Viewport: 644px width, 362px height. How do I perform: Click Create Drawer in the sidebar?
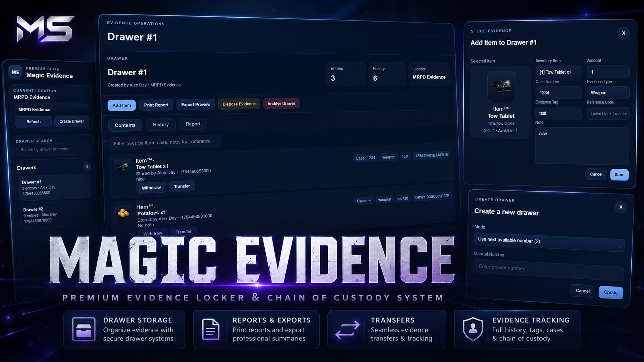point(72,121)
